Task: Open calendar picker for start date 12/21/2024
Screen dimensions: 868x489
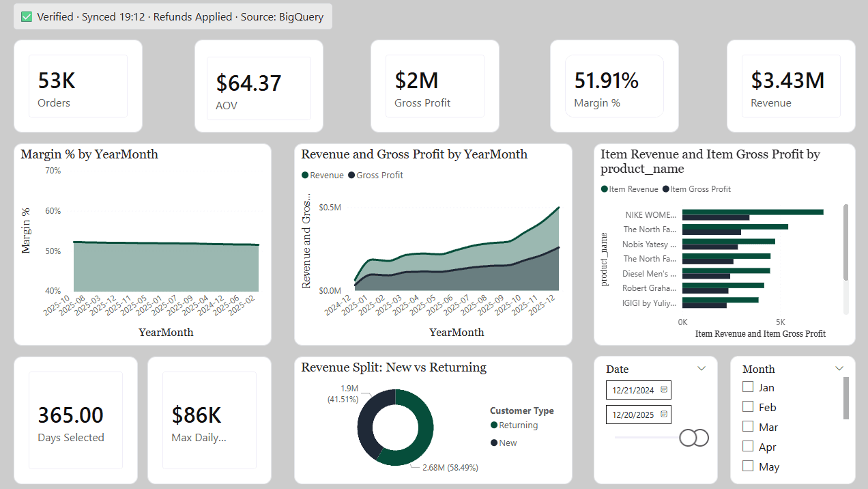Action: click(664, 390)
